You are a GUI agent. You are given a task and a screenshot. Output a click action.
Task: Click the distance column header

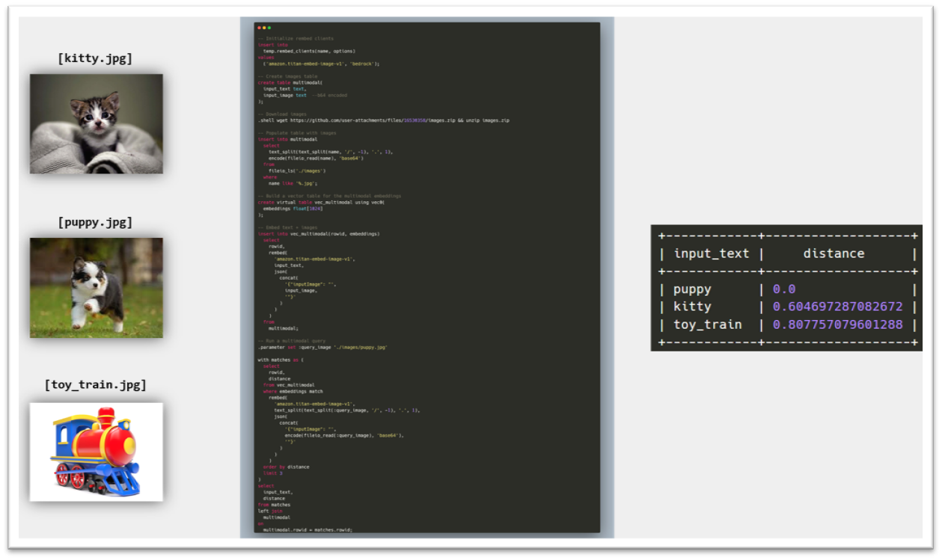[834, 253]
